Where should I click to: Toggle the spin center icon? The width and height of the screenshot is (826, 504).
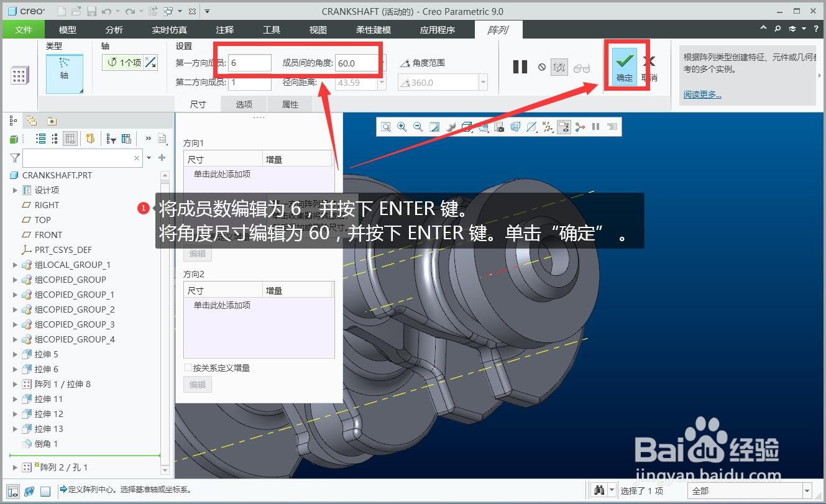click(580, 127)
